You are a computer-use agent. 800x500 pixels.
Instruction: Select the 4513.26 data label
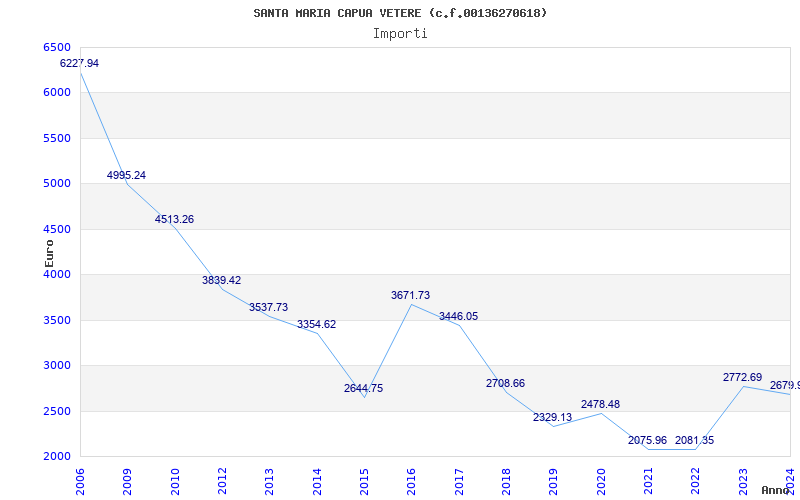coord(174,219)
